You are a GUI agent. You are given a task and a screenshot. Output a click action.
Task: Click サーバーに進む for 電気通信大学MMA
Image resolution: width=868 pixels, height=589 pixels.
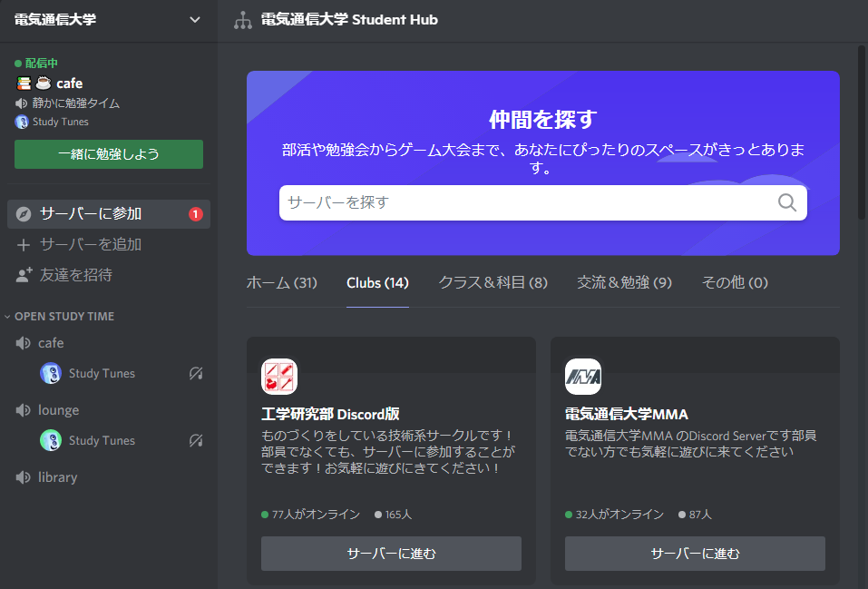(x=696, y=554)
